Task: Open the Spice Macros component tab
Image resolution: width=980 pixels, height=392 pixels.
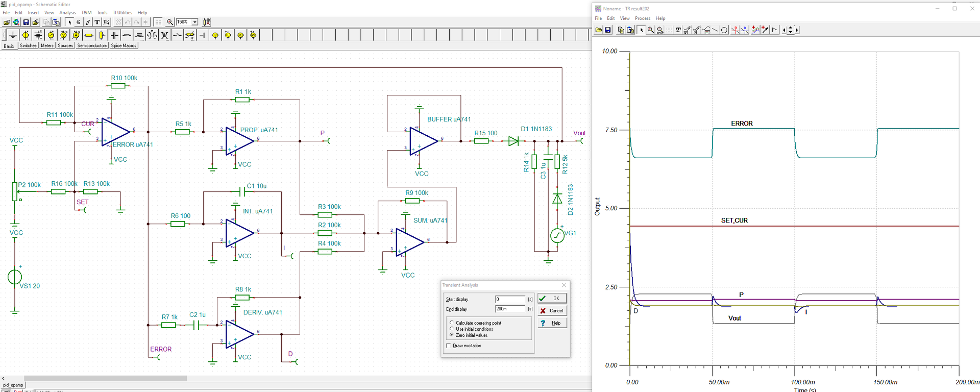Action: tap(124, 46)
